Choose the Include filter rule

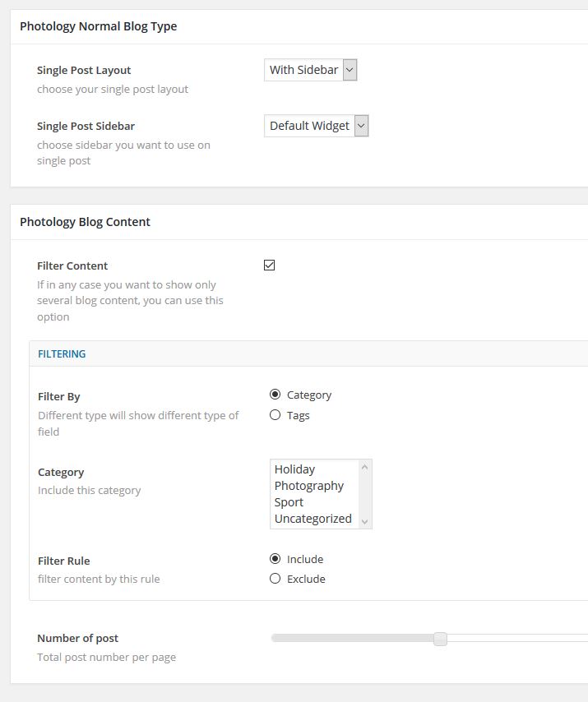pyautogui.click(x=275, y=559)
